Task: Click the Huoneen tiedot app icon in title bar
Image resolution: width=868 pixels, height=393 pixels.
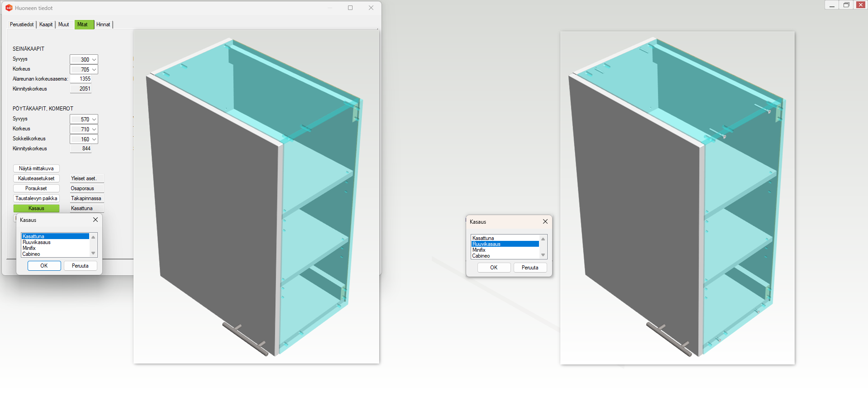Action: point(9,8)
